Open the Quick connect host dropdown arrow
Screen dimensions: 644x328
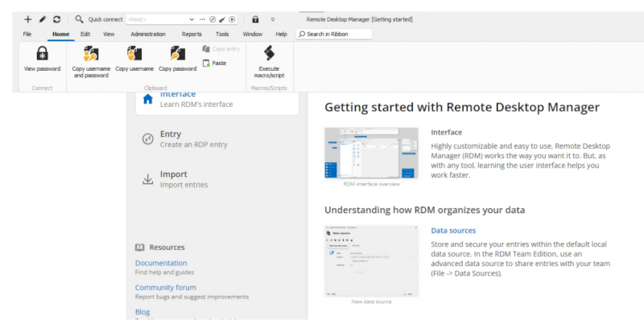tap(192, 19)
